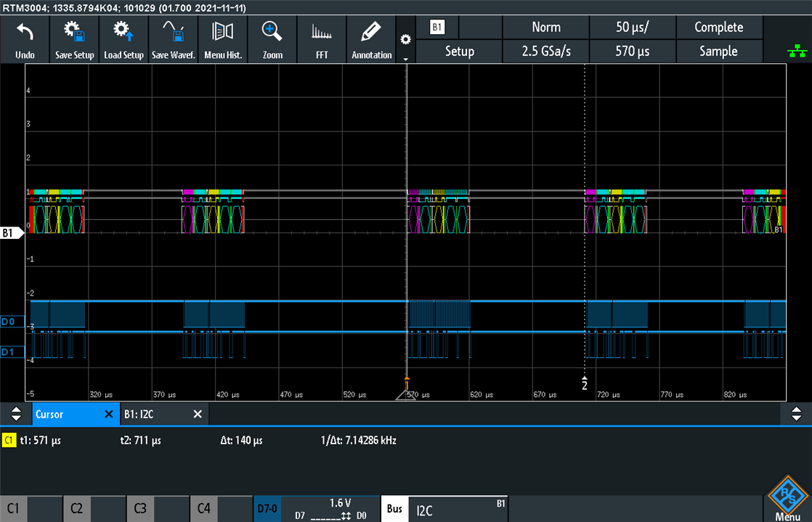Viewport: 812px width, 522px height.
Task: Select cursor 2 marker at time axis
Action: point(585,384)
